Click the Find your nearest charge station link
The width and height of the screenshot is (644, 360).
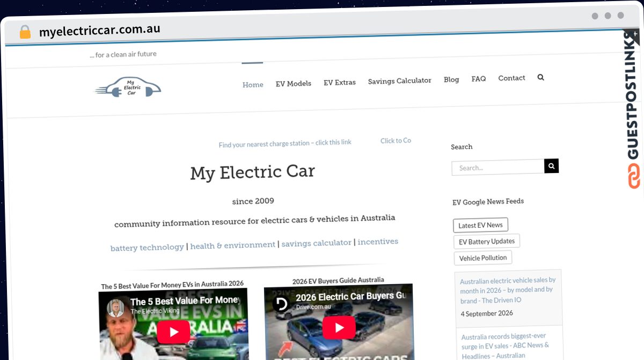coord(285,143)
